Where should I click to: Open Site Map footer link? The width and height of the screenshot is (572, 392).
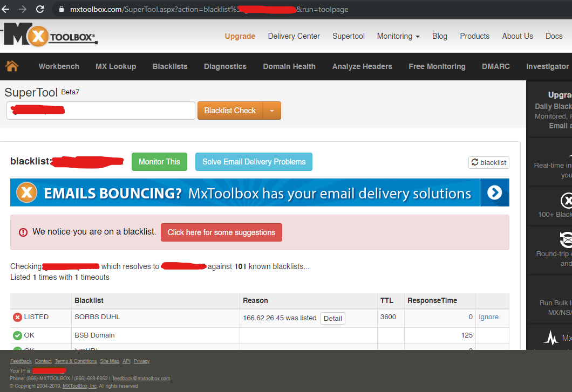click(x=110, y=361)
